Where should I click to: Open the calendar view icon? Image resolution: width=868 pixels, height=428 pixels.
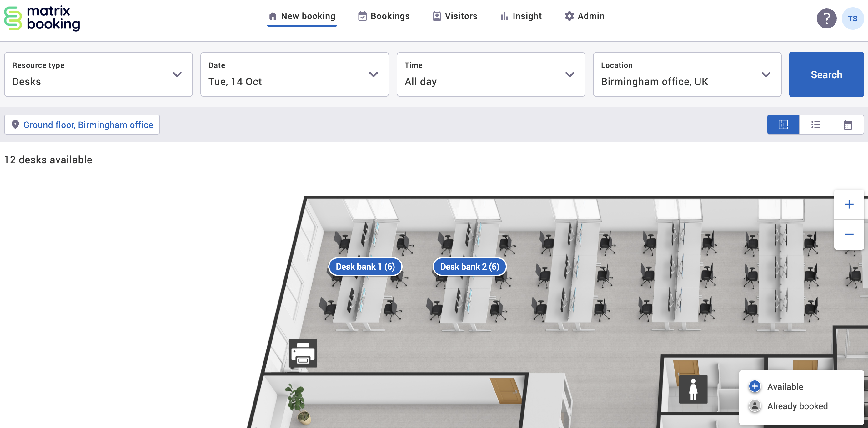tap(848, 125)
